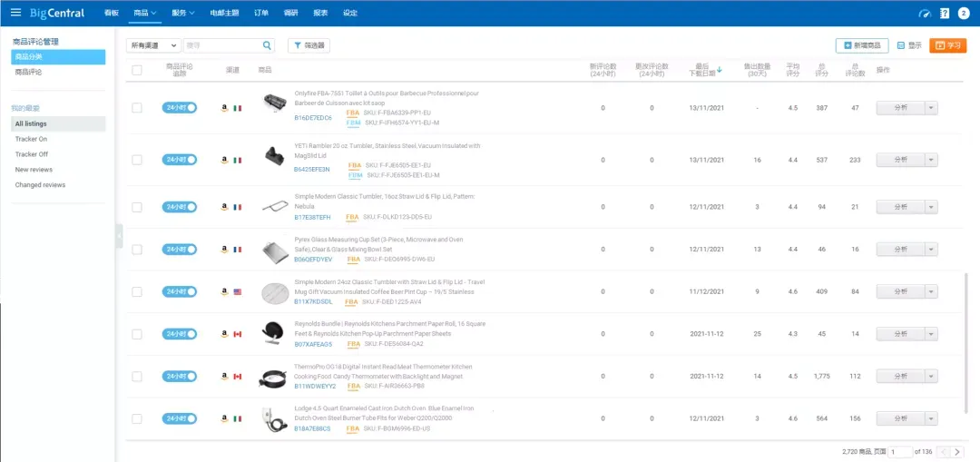
Task: Click the US flag in the Simple Modern 24oz row
Action: (x=238, y=292)
